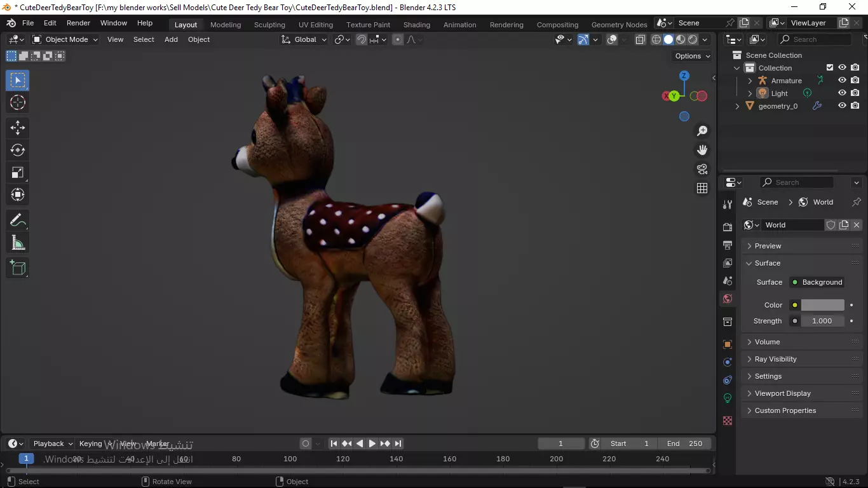This screenshot has width=868, height=488.
Task: Open the File menu
Action: (28, 23)
